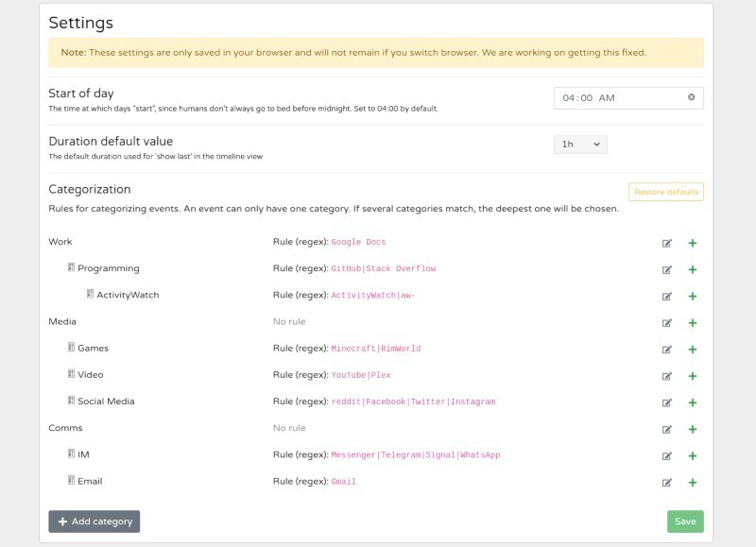Image resolution: width=756 pixels, height=547 pixels.
Task: Clear the start of day time field
Action: [x=691, y=97]
